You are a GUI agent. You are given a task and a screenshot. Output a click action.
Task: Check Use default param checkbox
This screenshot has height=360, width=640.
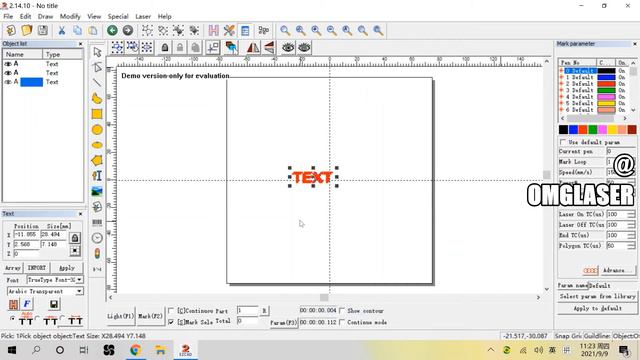tap(563, 142)
